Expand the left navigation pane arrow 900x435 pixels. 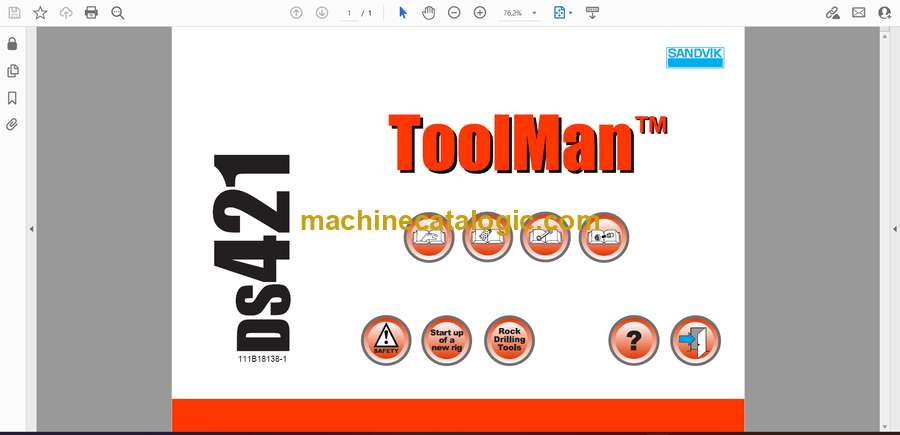tap(32, 229)
